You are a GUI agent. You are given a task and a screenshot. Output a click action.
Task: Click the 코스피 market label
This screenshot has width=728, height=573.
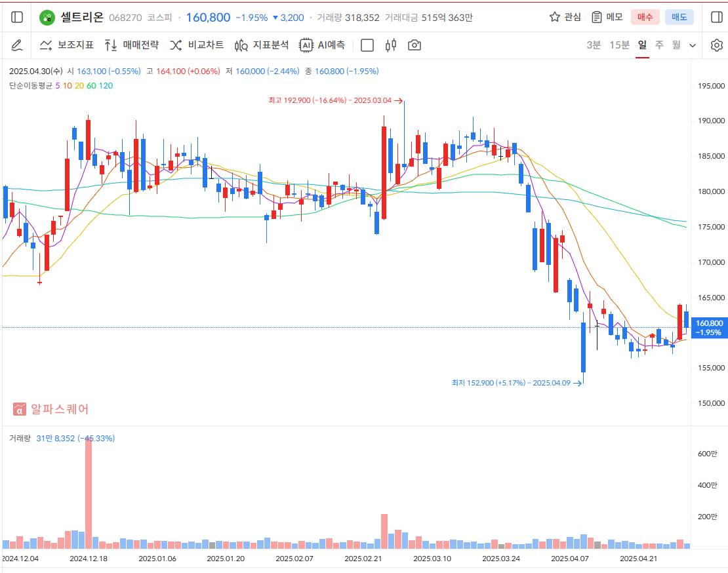click(x=160, y=18)
